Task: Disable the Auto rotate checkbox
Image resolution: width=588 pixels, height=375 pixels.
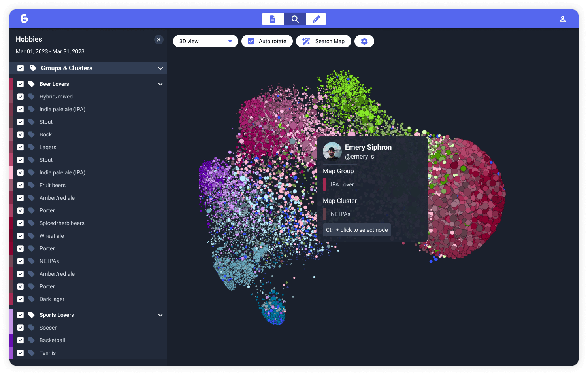Action: coord(251,41)
